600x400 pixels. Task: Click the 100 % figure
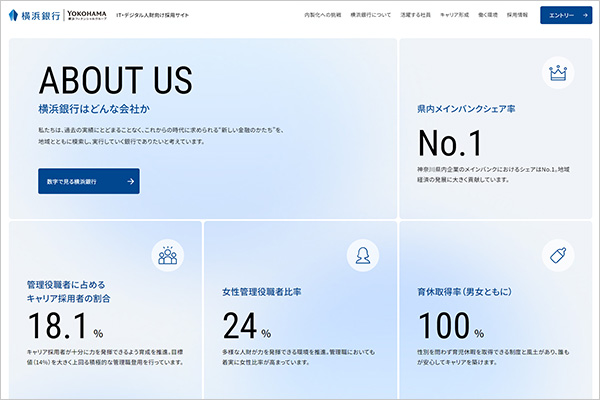tap(451, 326)
